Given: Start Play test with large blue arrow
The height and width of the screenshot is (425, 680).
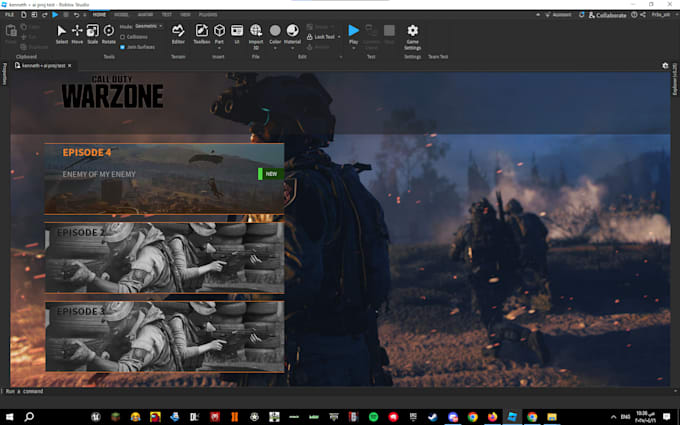Looking at the screenshot, I should [x=353, y=30].
